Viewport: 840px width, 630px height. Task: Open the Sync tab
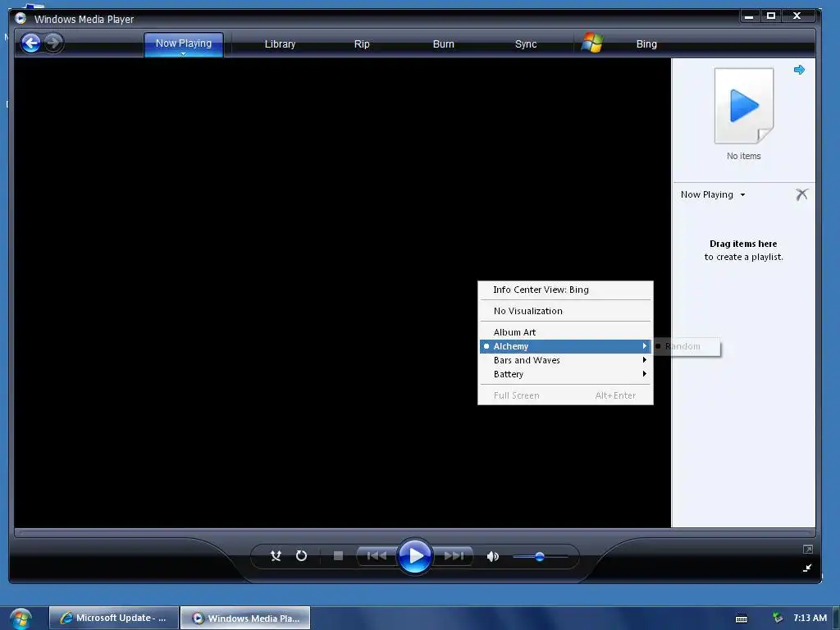click(526, 44)
